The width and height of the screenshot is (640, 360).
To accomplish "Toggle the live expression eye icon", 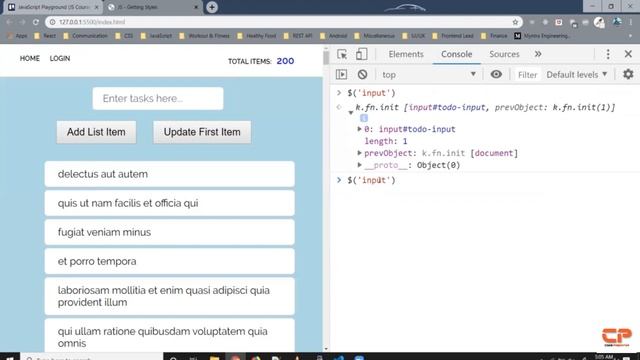I will pyautogui.click(x=496, y=74).
